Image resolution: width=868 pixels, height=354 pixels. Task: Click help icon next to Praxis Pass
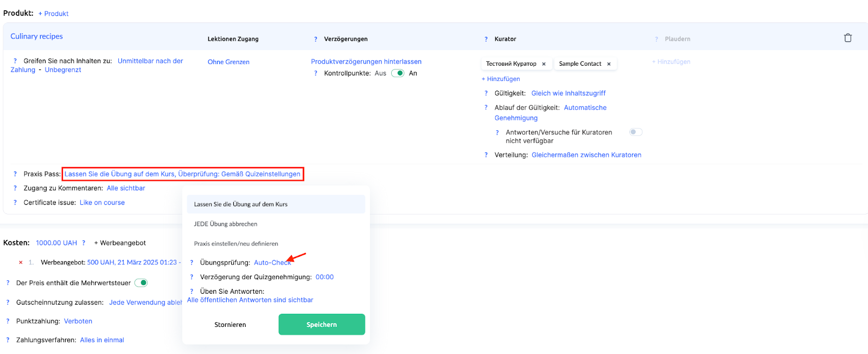(x=15, y=174)
